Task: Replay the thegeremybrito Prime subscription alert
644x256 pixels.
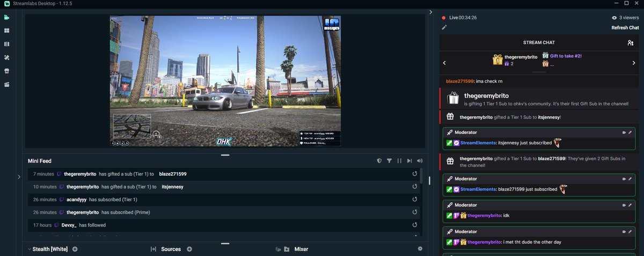Action: click(414, 213)
